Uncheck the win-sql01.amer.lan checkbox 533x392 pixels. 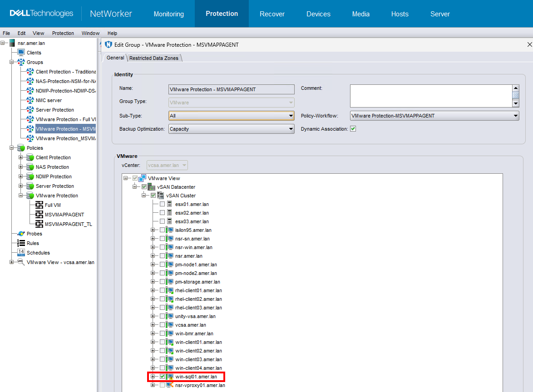(163, 377)
